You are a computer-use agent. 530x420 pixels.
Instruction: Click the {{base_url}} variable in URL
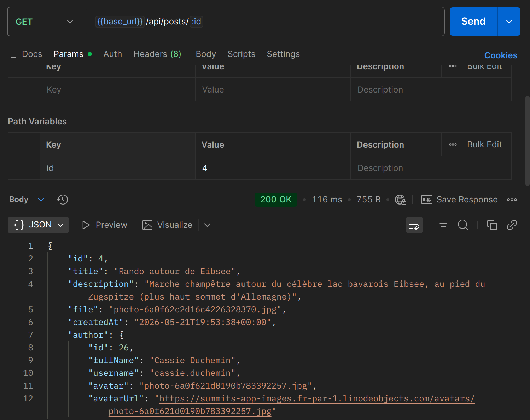coord(120,22)
